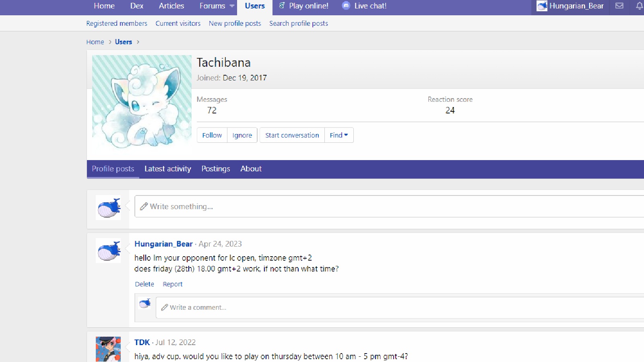Screen dimensions: 644x362
Task: Open Hungarian_Bear avatar on Apr 24 post
Action: pyautogui.click(x=108, y=251)
